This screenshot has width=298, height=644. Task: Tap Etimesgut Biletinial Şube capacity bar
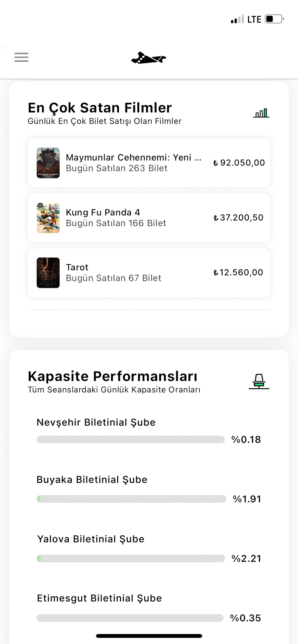pos(130,618)
